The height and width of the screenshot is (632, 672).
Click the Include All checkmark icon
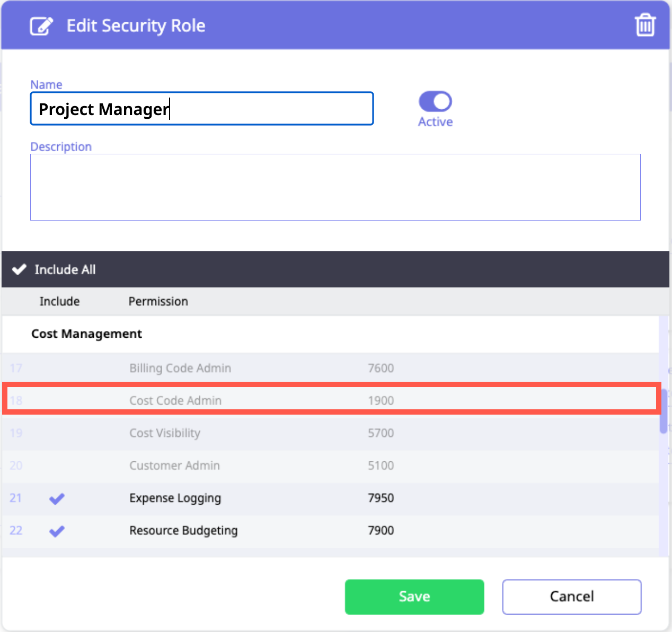[19, 269]
